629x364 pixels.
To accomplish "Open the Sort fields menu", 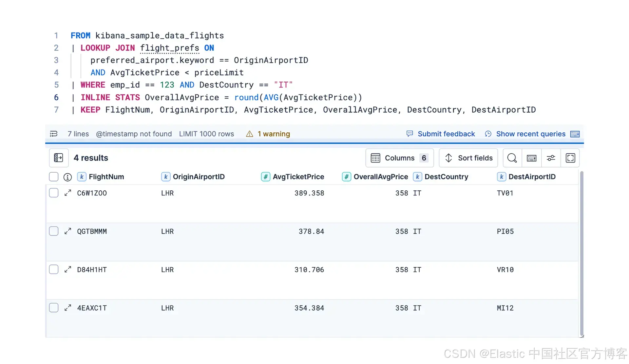I will 468,158.
